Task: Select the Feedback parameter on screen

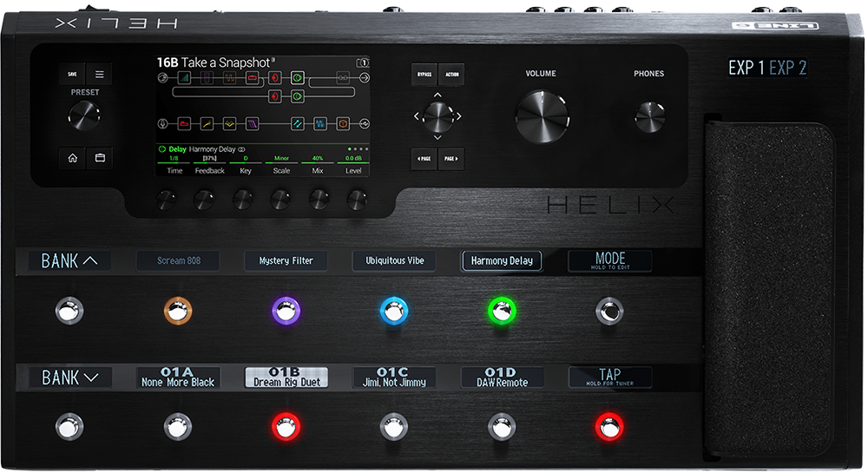Action: point(210,165)
